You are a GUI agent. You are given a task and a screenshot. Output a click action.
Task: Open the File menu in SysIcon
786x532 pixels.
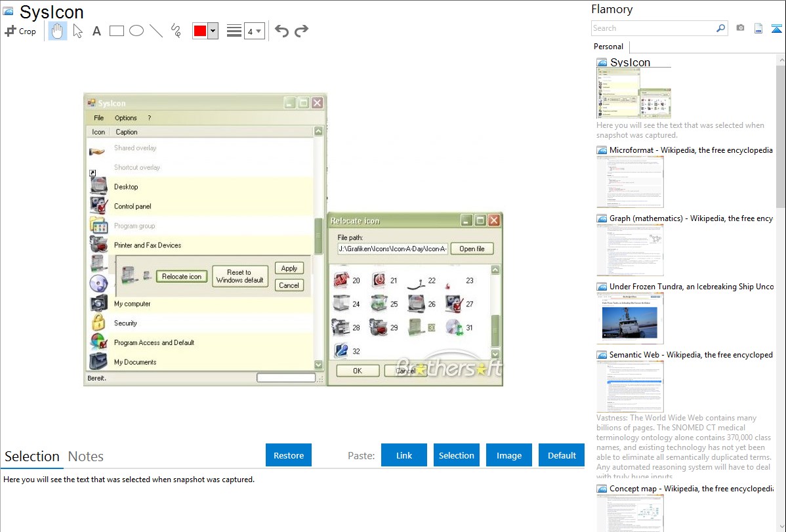coord(99,118)
